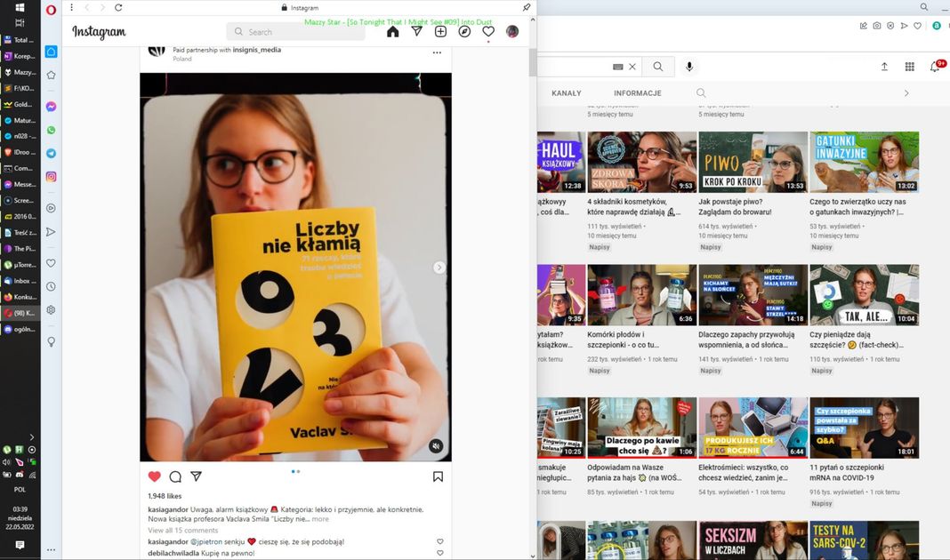
Task: Unlike the post with red heart
Action: [155, 476]
